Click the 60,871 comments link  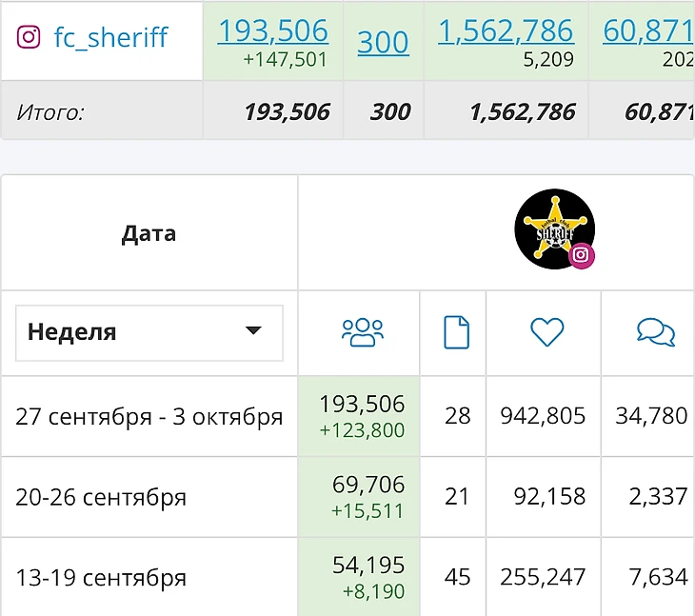click(x=647, y=31)
